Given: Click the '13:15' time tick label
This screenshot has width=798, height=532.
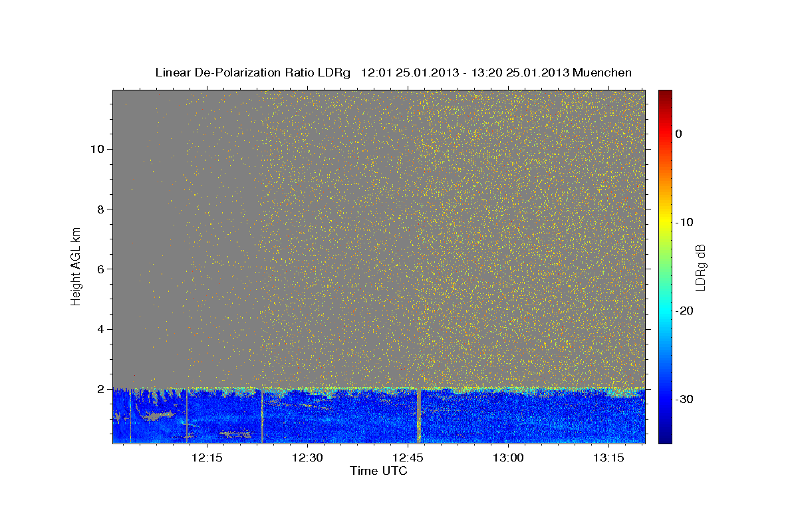Looking at the screenshot, I should pyautogui.click(x=608, y=458).
